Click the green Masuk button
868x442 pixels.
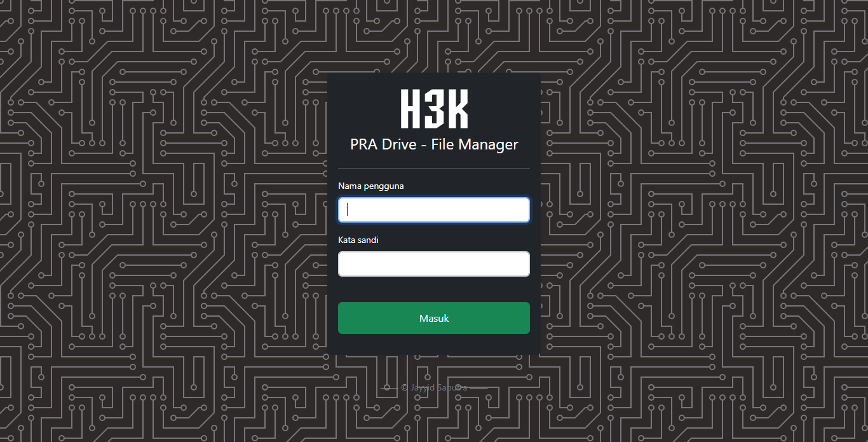click(x=434, y=318)
